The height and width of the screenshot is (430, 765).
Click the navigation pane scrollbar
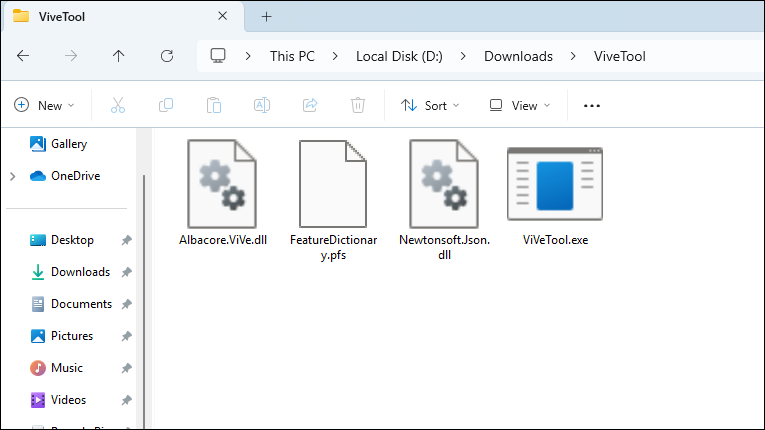coord(144,301)
